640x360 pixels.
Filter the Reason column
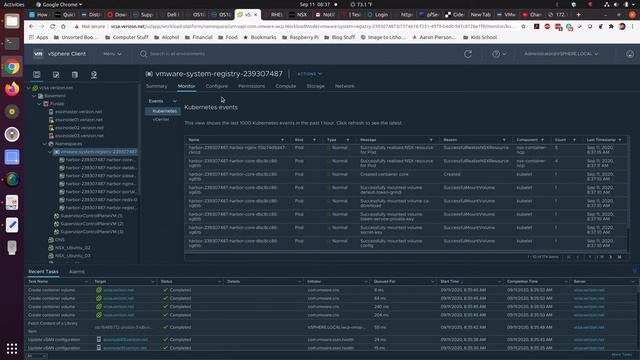pos(504,140)
